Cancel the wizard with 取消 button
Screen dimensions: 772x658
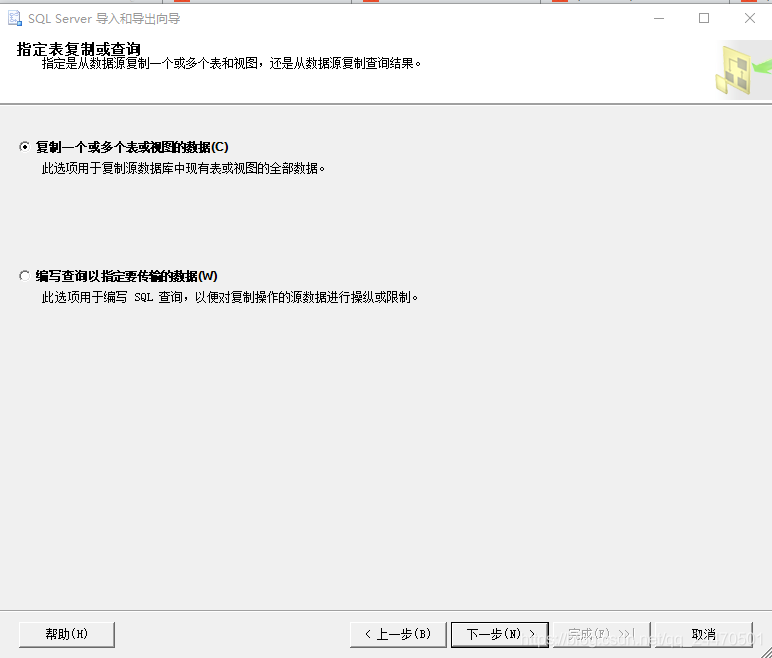click(704, 634)
